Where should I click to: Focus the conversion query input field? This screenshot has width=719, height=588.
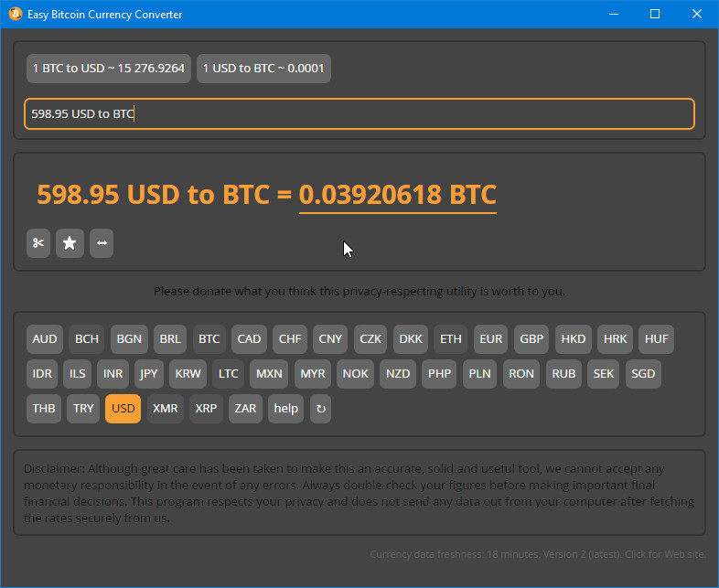click(359, 113)
